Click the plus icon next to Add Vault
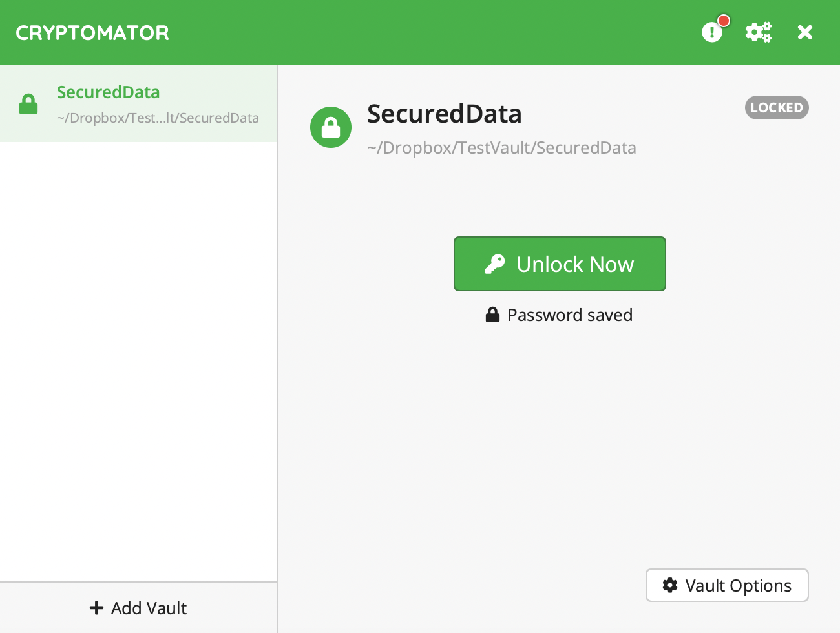Screen dimensions: 840x633 click(x=96, y=608)
